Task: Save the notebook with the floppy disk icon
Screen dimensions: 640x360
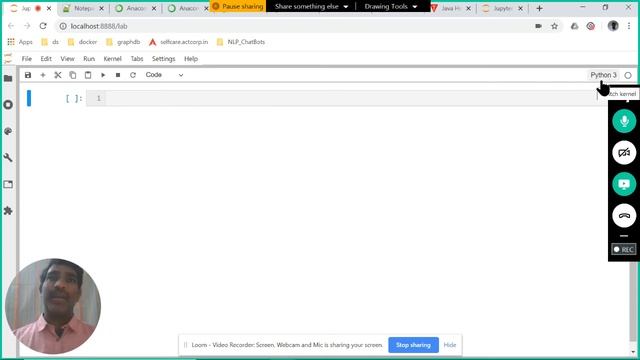Action: click(x=28, y=75)
